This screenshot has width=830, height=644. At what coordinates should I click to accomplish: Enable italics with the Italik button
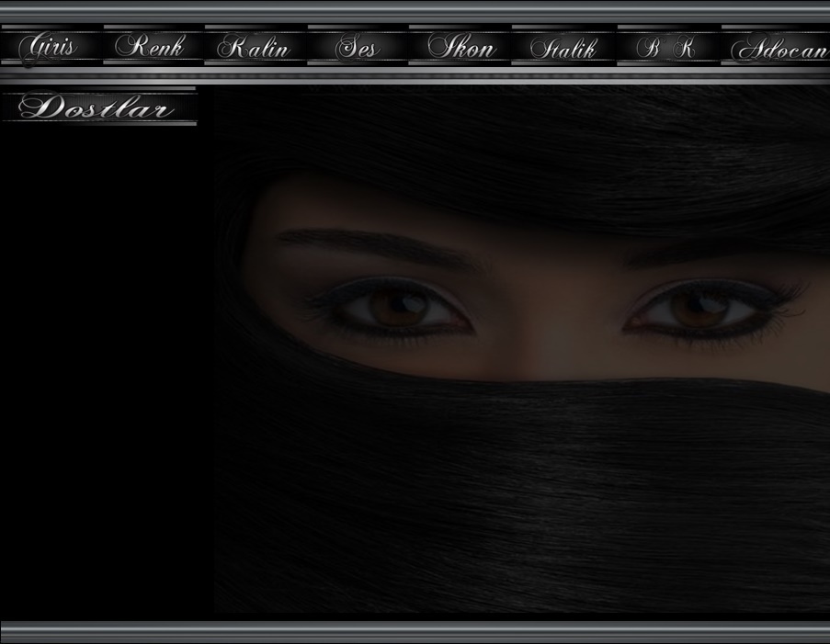pos(563,46)
